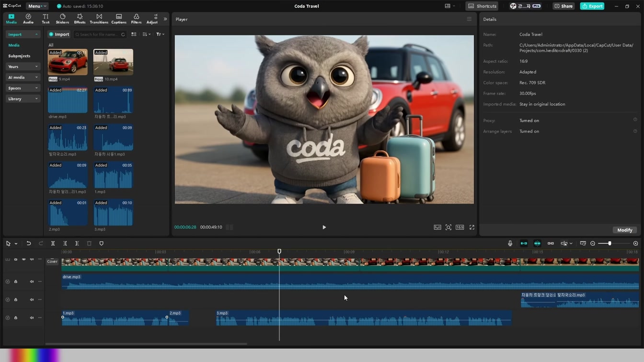The width and height of the screenshot is (644, 362).
Task: Zoom in the timeline
Action: pos(635,244)
